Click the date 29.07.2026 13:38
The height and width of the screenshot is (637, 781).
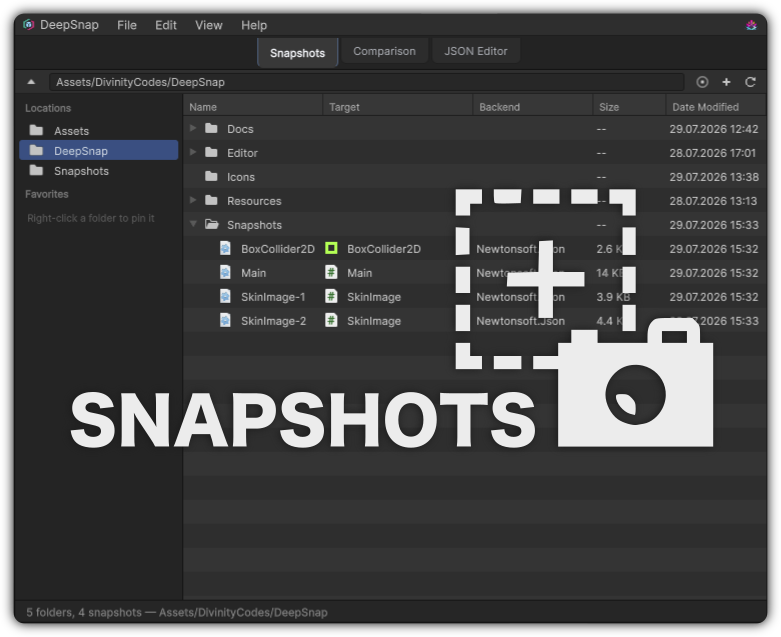click(x=714, y=176)
